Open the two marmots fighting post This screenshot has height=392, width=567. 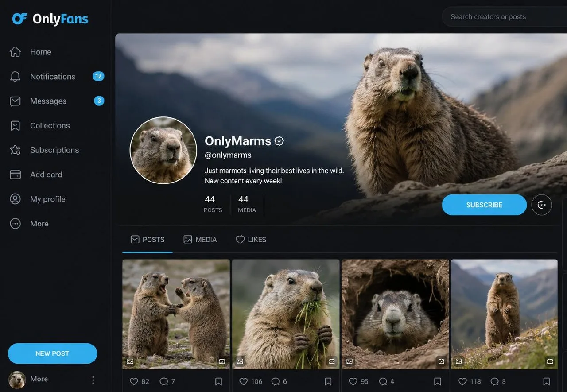[176, 314]
